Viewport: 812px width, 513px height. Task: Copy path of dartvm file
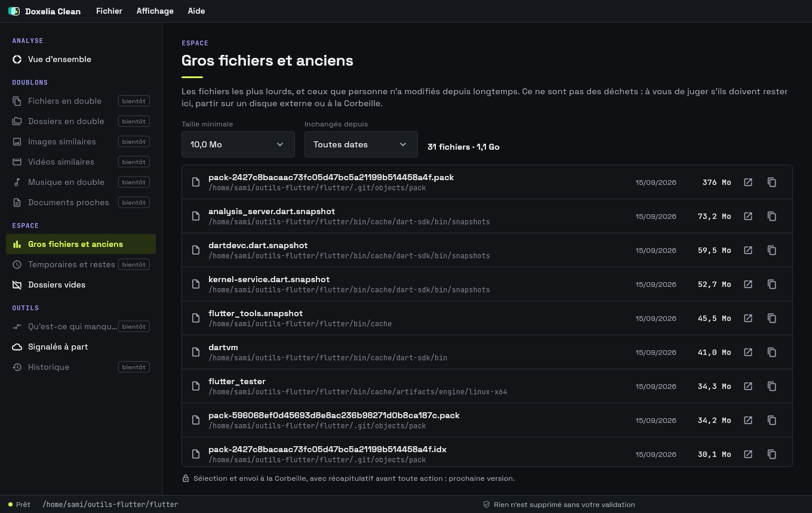pyautogui.click(x=772, y=352)
